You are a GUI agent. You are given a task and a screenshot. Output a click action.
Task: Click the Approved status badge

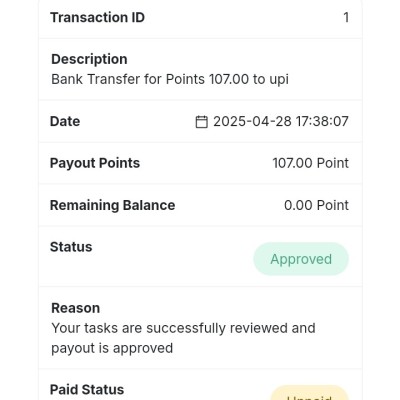[x=301, y=259]
